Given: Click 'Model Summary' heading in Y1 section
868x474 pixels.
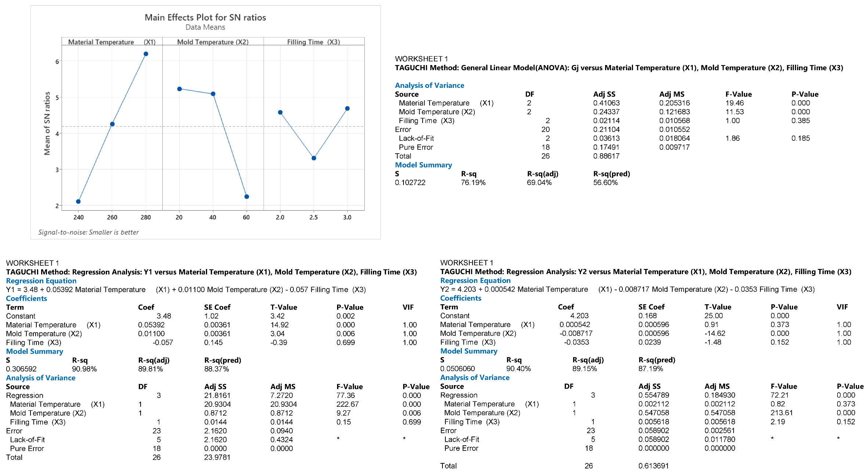Looking at the screenshot, I should tap(35, 351).
